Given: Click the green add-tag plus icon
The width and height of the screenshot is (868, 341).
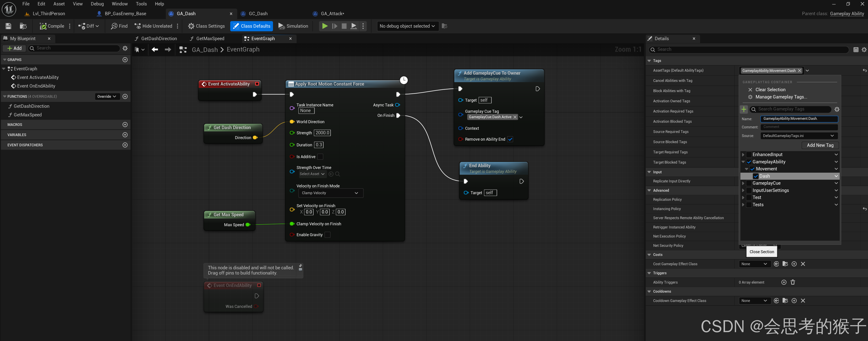Looking at the screenshot, I should click(x=744, y=109).
